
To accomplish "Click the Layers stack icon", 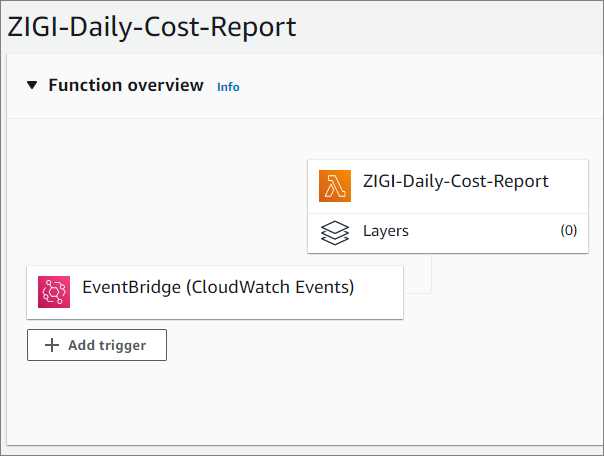I will (x=335, y=233).
